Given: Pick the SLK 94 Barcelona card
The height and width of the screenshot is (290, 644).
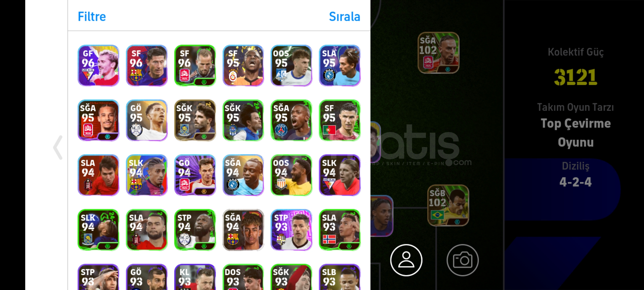Looking at the screenshot, I should click(147, 175).
